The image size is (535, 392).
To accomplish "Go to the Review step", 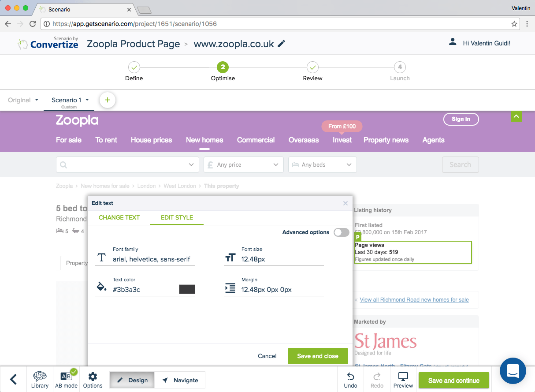I will coord(312,71).
